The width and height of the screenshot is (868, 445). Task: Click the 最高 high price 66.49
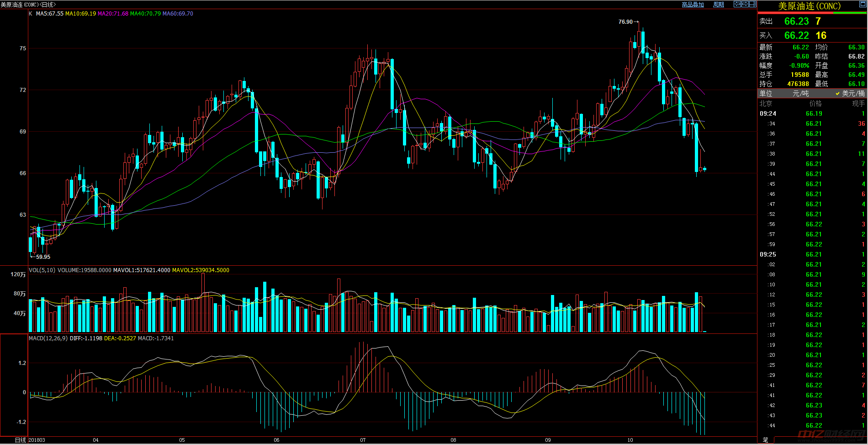point(856,75)
